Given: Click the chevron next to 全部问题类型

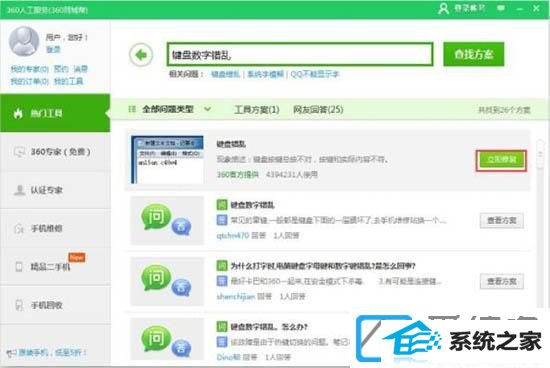Looking at the screenshot, I should click(207, 109).
